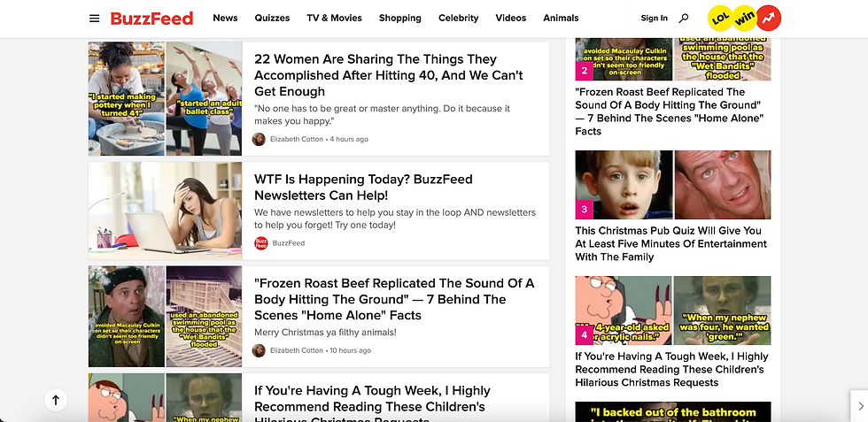Open the search magnifier icon
This screenshot has width=868, height=422.
pos(684,19)
